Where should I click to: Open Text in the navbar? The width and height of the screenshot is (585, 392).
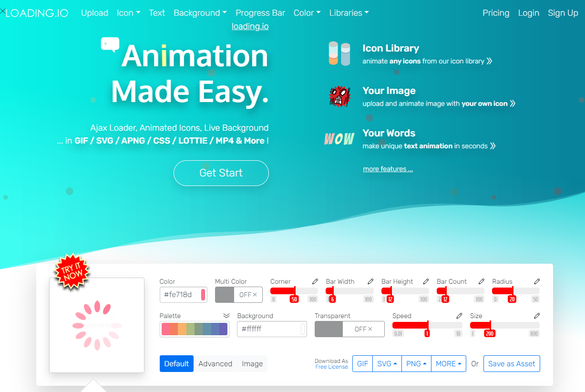tap(157, 13)
